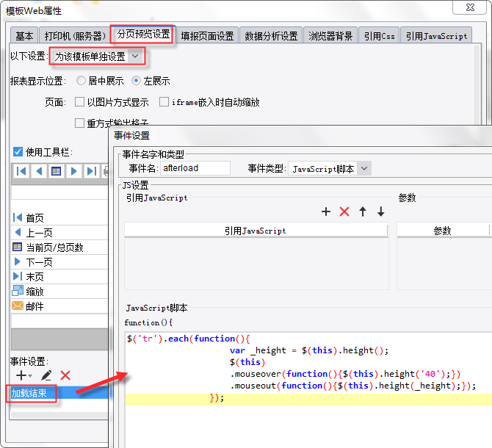Click the vertical scrollbar of the settings panel
The image size is (492, 448).
[x=477, y=84]
